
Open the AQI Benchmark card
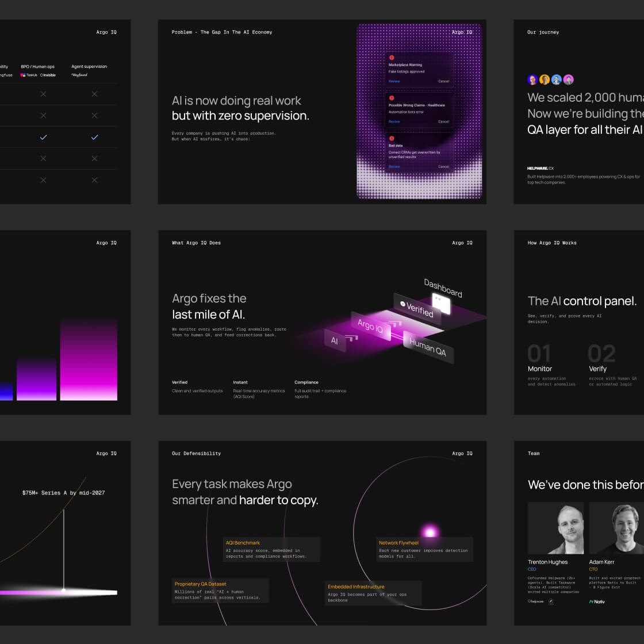(271, 550)
